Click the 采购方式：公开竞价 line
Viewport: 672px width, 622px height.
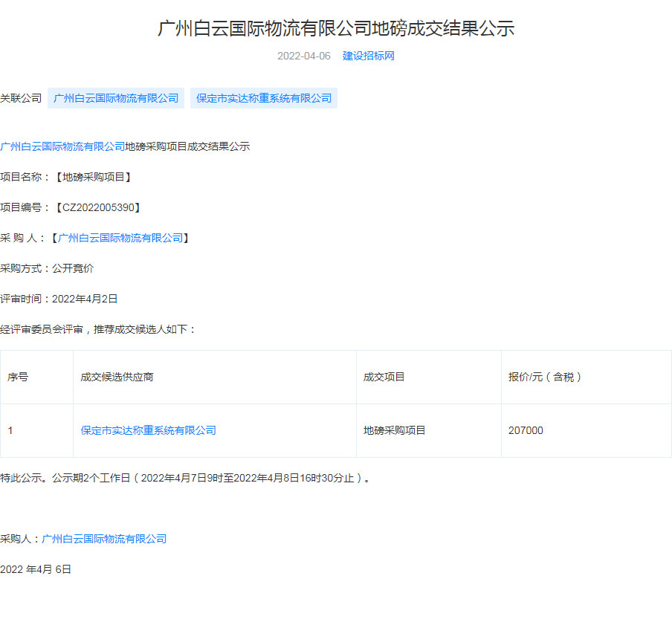[47, 268]
